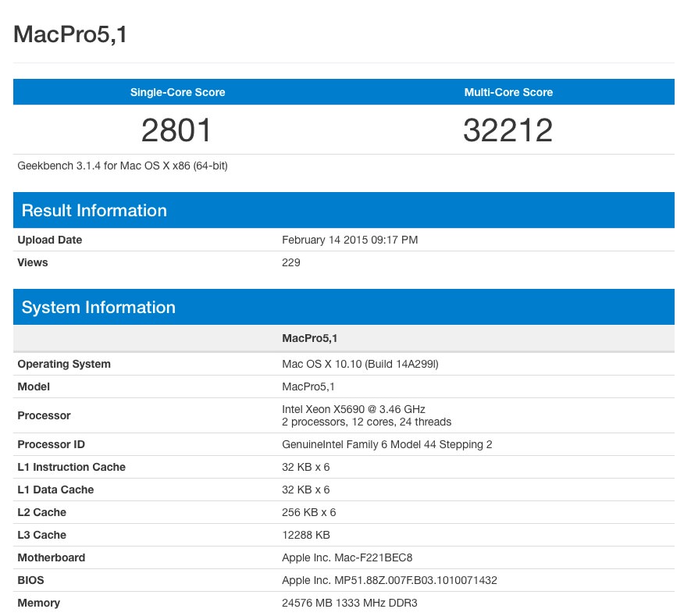Select the February 14 2015 09:17 PM value
This screenshot has width=691, height=616.
pos(350,240)
